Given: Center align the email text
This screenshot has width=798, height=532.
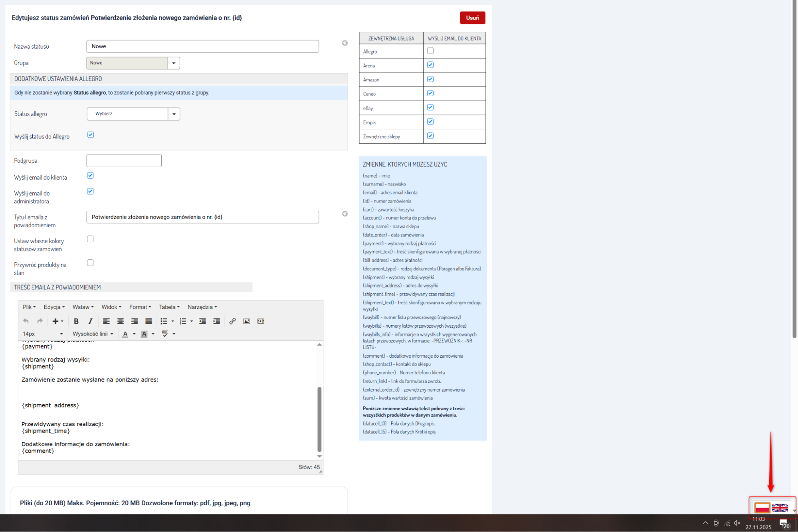Looking at the screenshot, I should tap(120, 321).
